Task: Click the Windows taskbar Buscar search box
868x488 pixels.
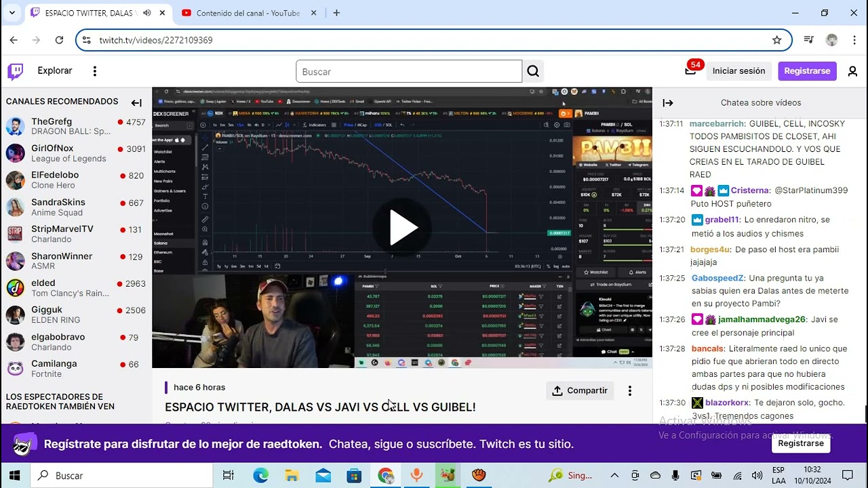Action: (121, 475)
